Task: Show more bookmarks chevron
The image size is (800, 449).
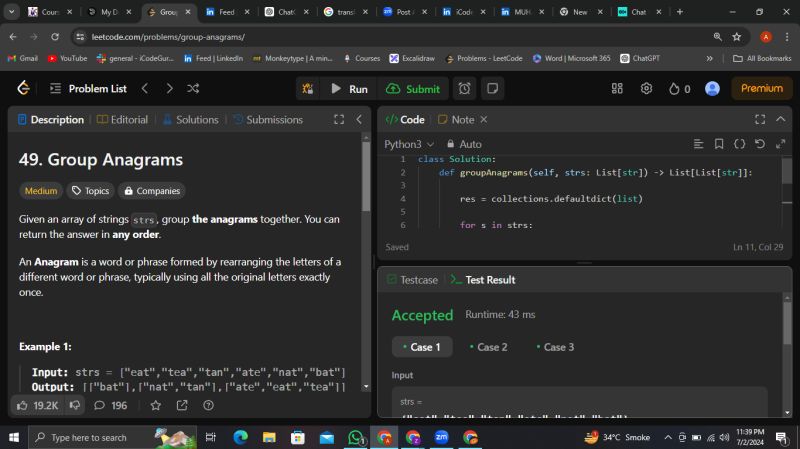Action: coord(709,58)
